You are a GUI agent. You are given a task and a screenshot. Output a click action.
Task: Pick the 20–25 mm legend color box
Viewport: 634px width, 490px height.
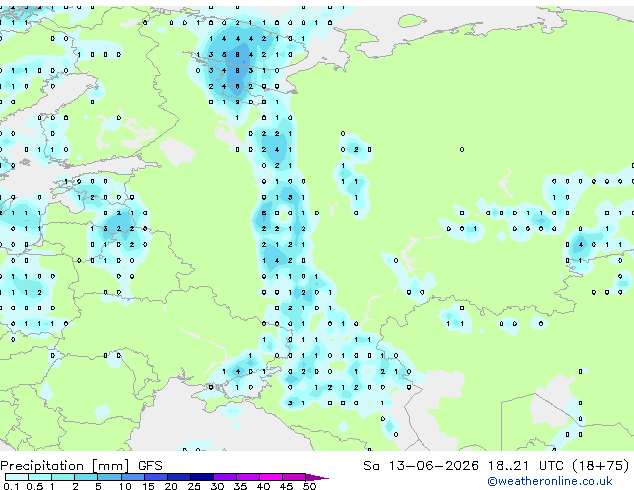(x=179, y=477)
